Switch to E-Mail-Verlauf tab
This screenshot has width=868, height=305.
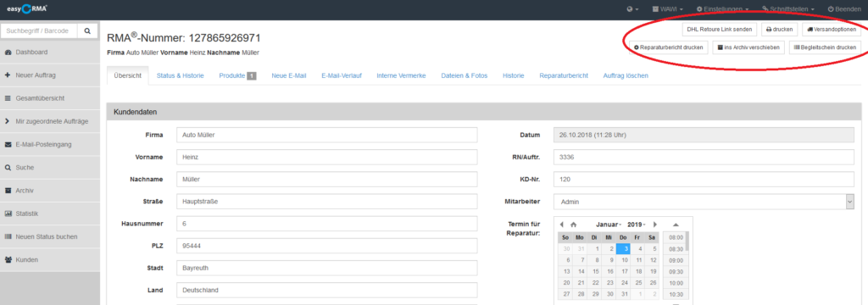pyautogui.click(x=341, y=76)
